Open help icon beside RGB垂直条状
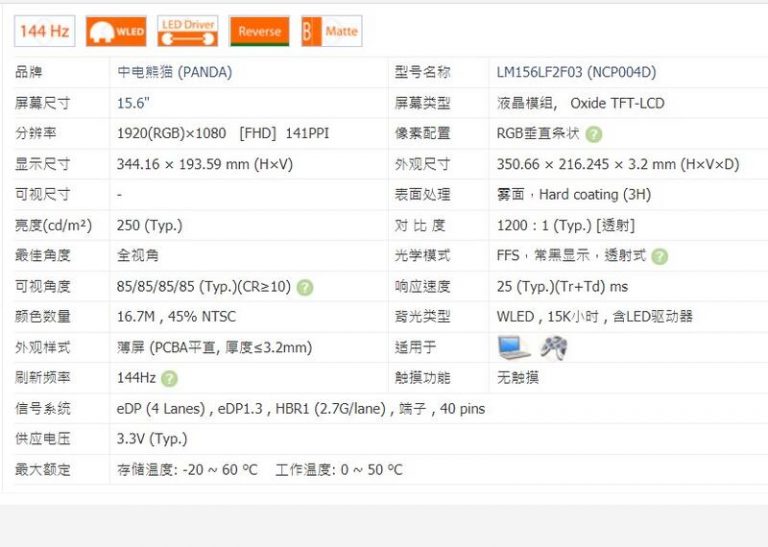This screenshot has height=547, width=768. pyautogui.click(x=594, y=134)
